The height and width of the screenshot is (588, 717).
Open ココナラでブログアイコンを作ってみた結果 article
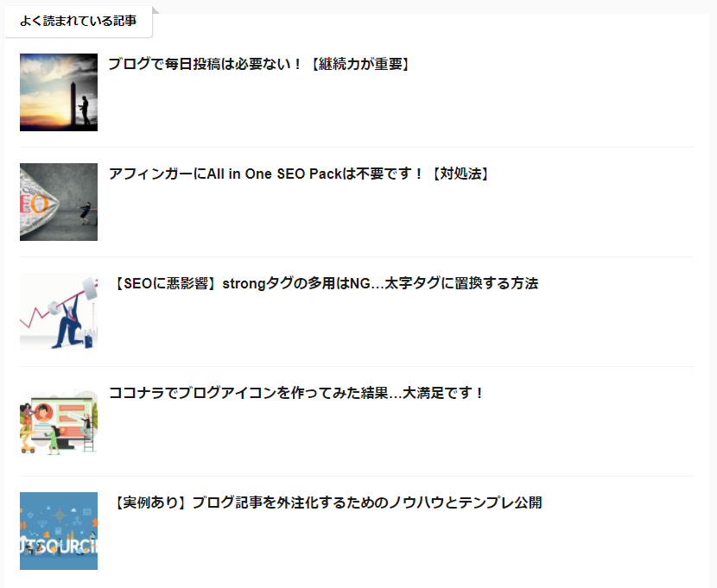pyautogui.click(x=296, y=393)
